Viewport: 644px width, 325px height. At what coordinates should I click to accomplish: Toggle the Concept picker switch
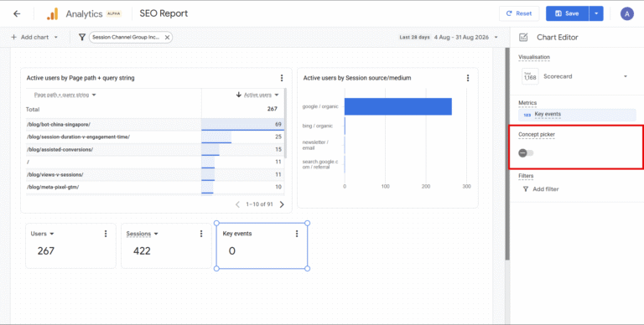(x=526, y=153)
